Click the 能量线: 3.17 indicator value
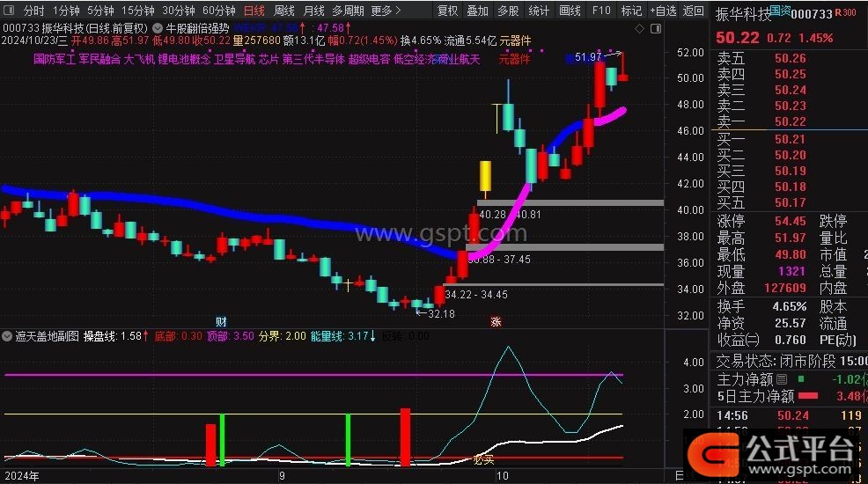Image resolution: width=868 pixels, height=484 pixels. 342,336
